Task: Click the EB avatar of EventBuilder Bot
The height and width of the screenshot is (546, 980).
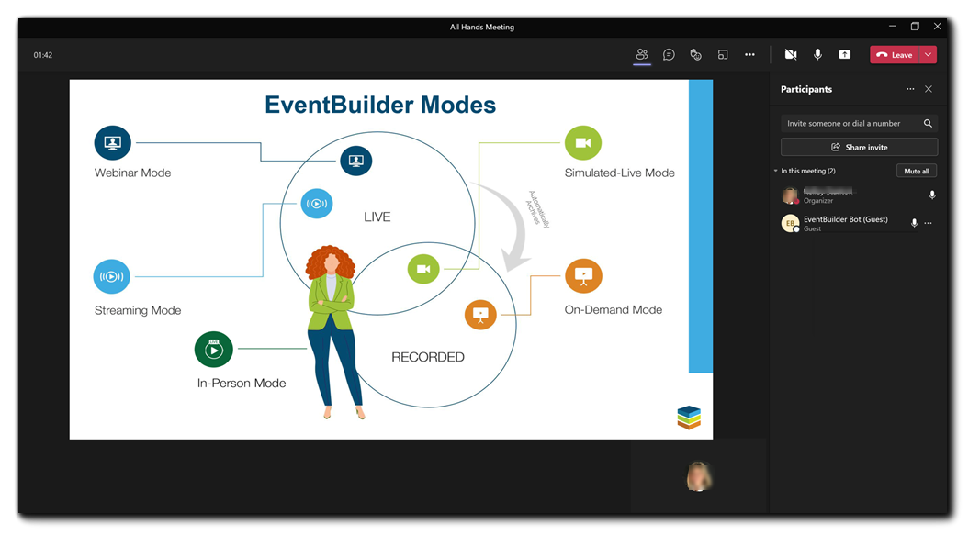Action: click(791, 223)
